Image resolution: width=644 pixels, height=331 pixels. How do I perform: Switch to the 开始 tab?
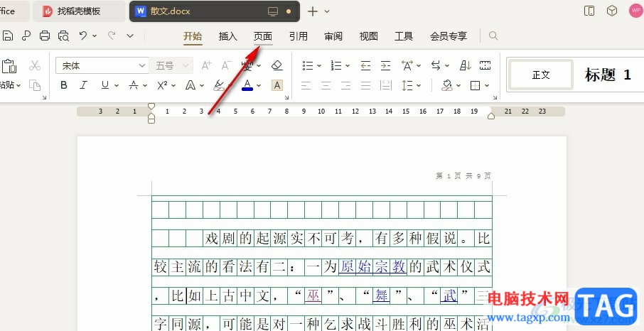[x=193, y=36]
